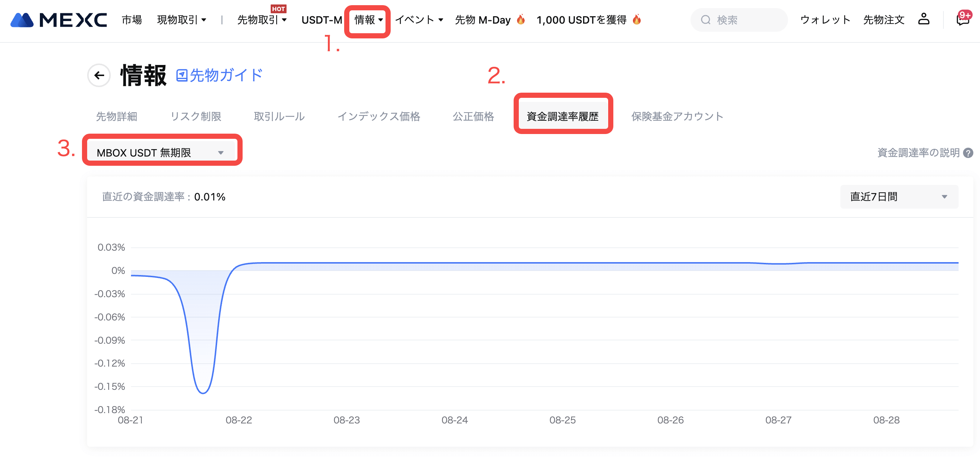
Task: Click the 先物ガイド guide icon
Action: tap(181, 75)
